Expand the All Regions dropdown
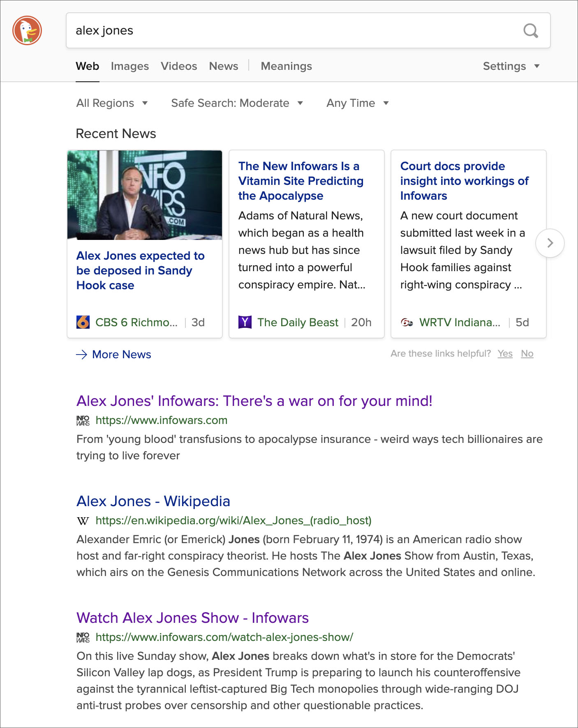Image resolution: width=578 pixels, height=728 pixels. pyautogui.click(x=112, y=103)
